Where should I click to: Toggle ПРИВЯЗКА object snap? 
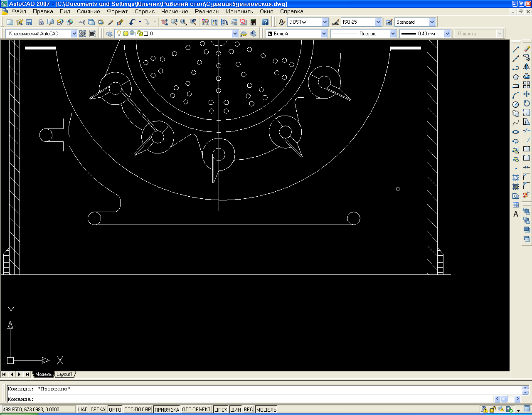point(167,410)
